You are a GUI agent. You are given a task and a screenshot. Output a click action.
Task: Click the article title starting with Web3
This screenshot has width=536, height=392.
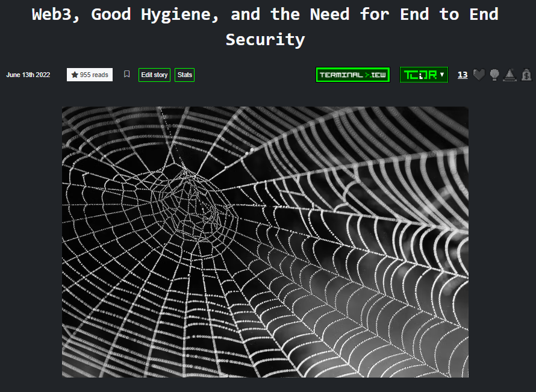coord(265,14)
